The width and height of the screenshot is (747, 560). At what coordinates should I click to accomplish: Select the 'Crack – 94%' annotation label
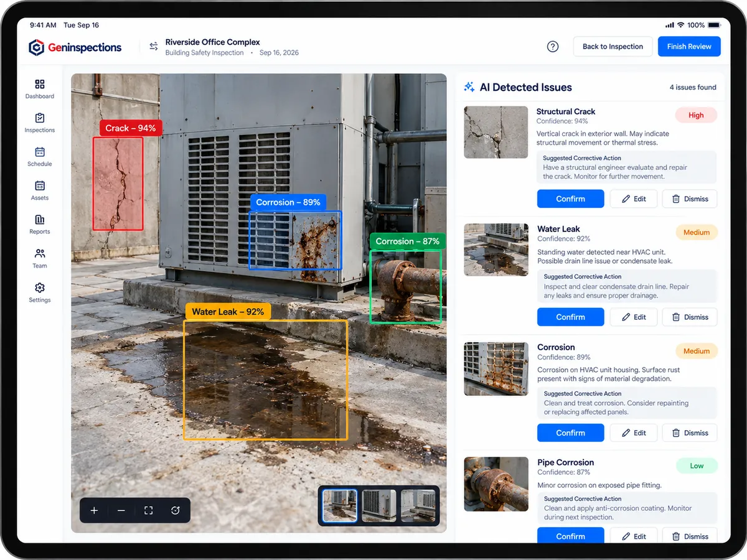click(x=130, y=128)
